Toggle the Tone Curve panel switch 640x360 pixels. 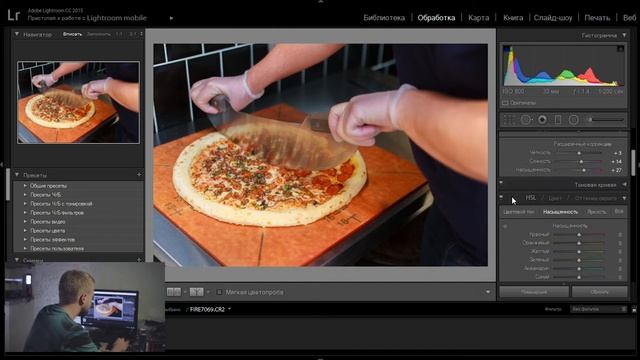coord(501,183)
